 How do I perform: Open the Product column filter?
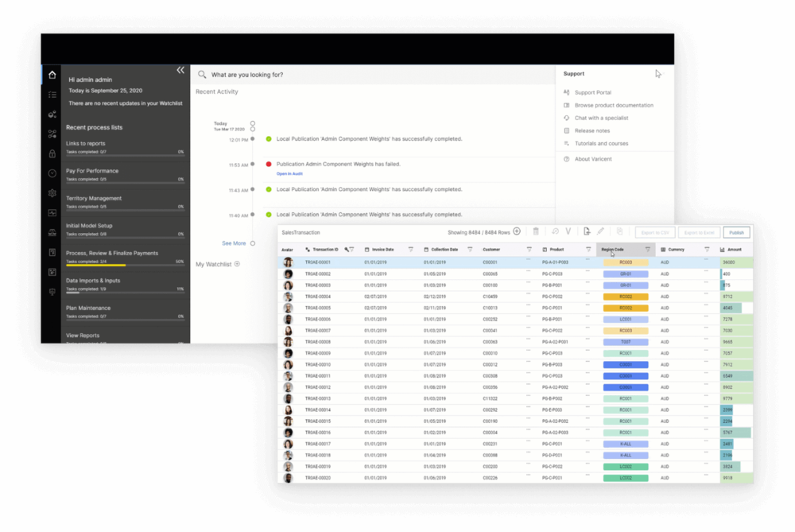pyautogui.click(x=588, y=250)
